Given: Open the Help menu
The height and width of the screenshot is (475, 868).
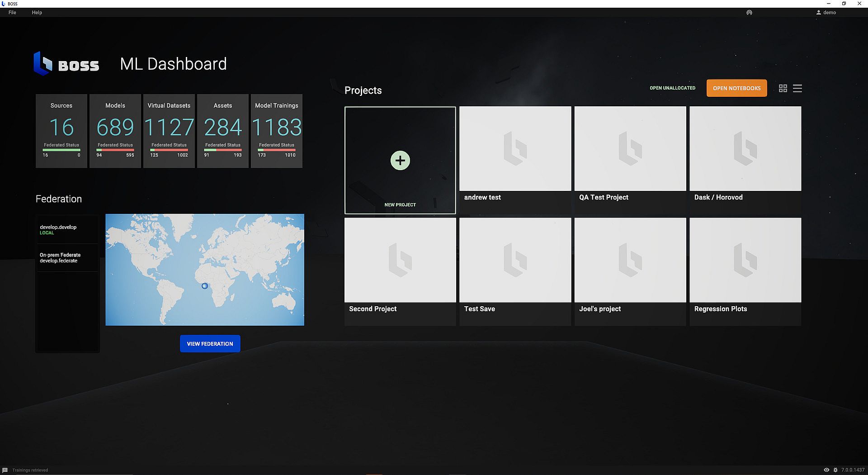Looking at the screenshot, I should (37, 13).
